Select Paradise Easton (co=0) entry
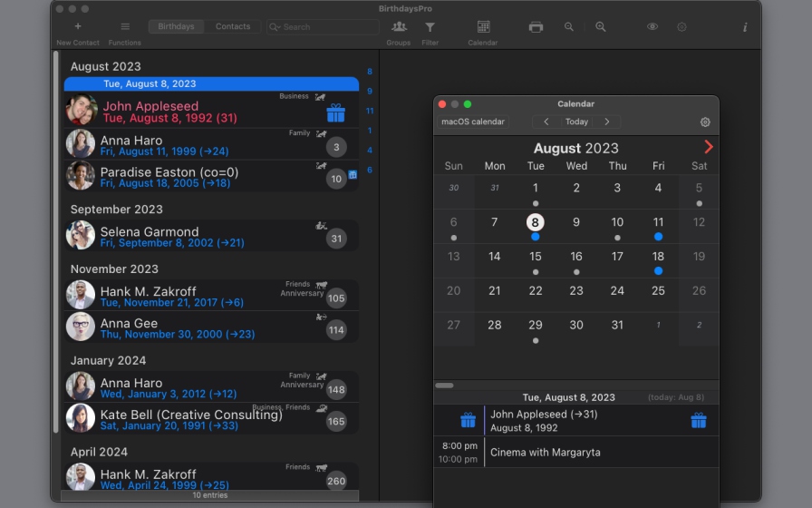The width and height of the screenshot is (812, 508). 211,176
